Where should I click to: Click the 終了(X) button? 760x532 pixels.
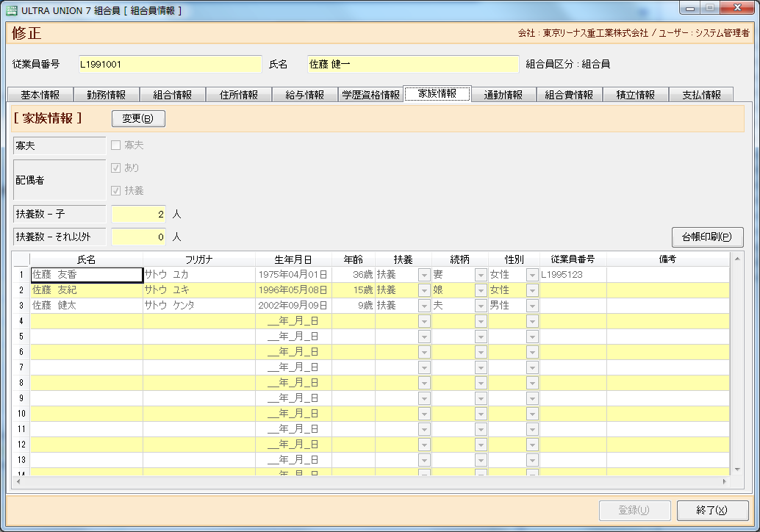[712, 510]
